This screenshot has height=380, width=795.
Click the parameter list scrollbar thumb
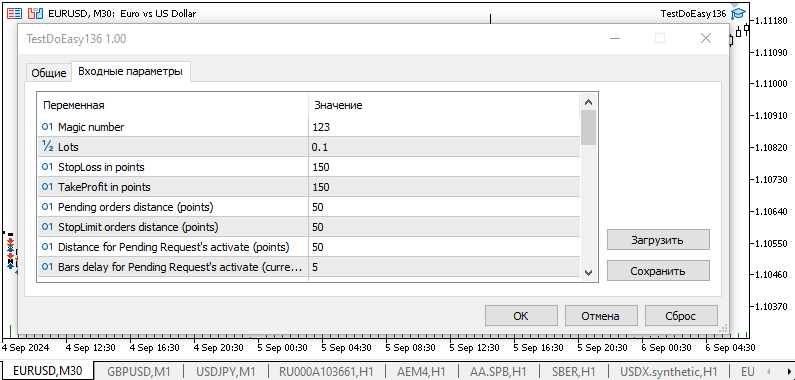click(588, 128)
